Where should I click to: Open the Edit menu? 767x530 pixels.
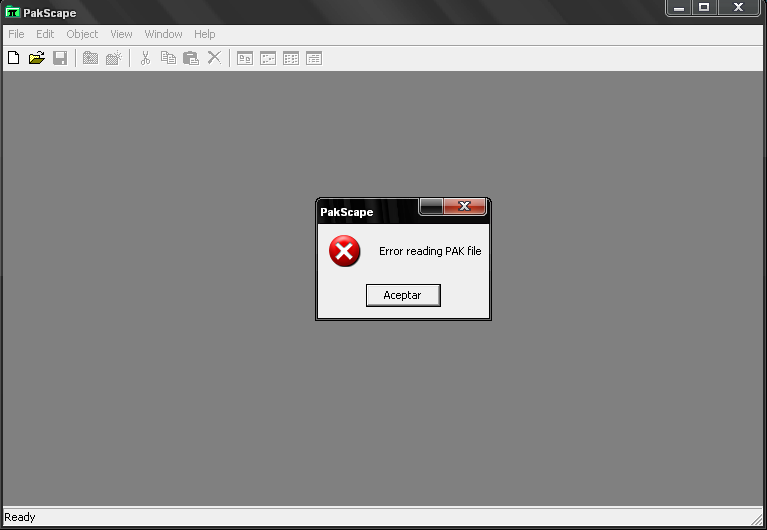coord(45,34)
